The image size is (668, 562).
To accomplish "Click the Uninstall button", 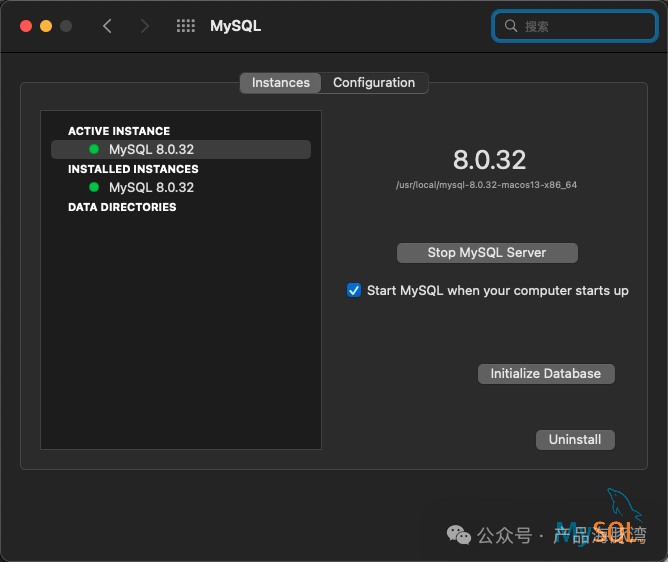I will tap(575, 440).
